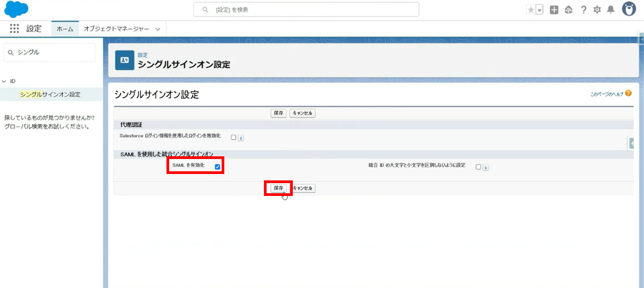Switch to the ホーム tab

[x=65, y=29]
